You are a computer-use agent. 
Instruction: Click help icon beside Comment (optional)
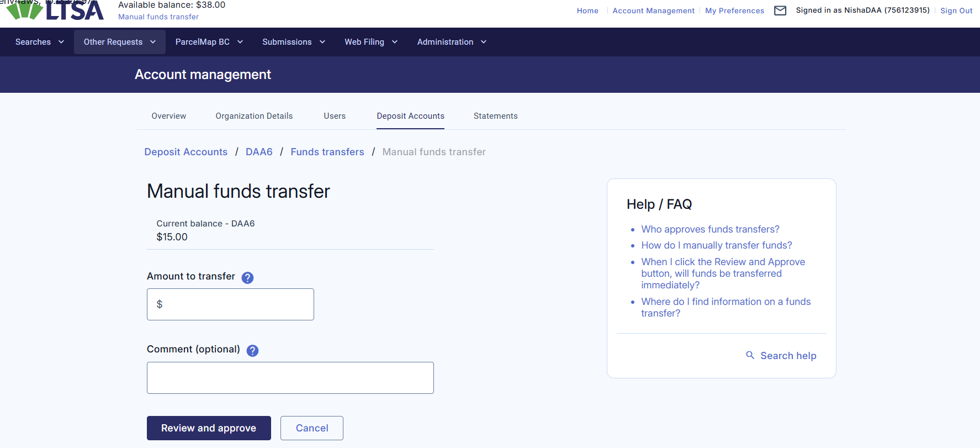click(252, 351)
